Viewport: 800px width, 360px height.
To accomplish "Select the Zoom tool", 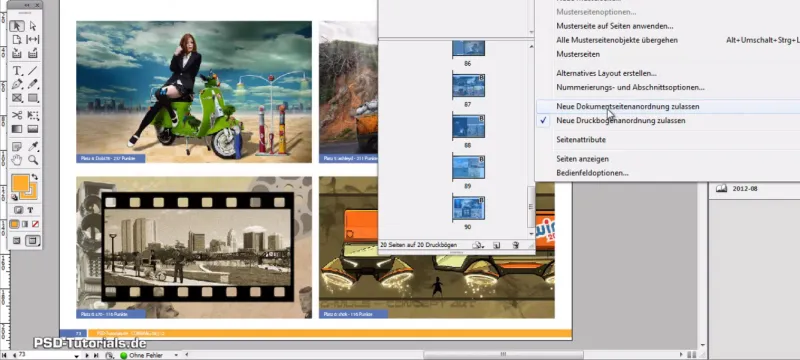I will pyautogui.click(x=33, y=160).
